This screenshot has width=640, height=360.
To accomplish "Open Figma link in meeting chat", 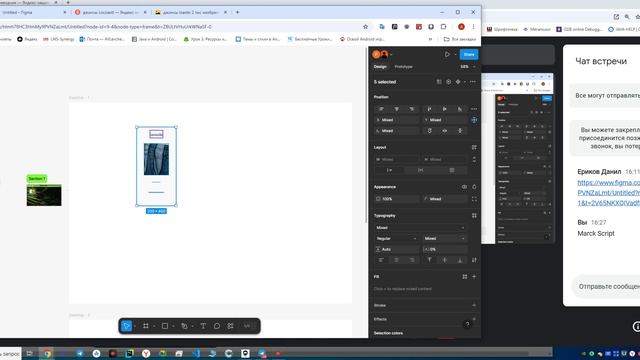I will pyautogui.click(x=609, y=193).
